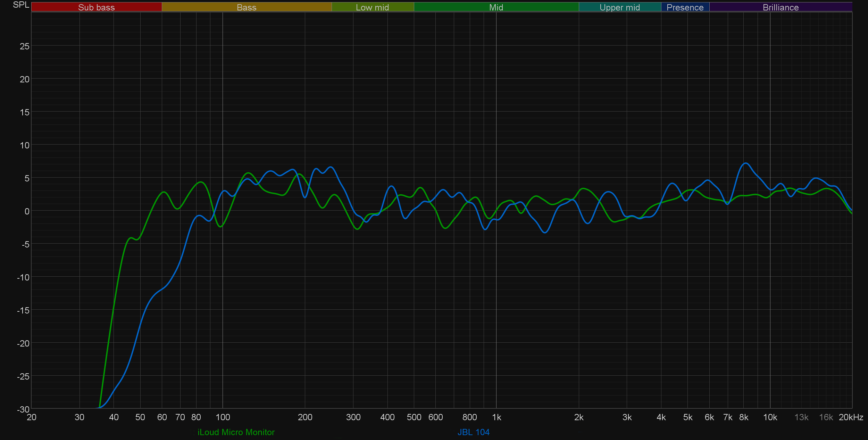Click the JBL 104 legend label
Screen dimensions: 868x440
pyautogui.click(x=473, y=432)
